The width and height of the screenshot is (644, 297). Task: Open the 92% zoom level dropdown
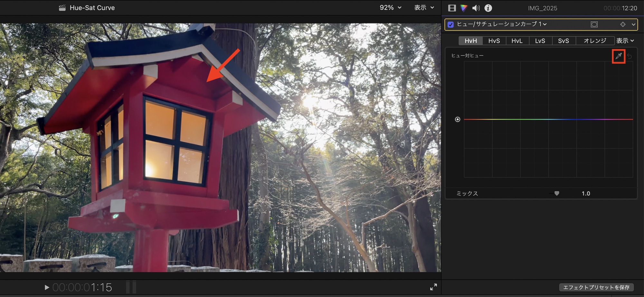(391, 8)
